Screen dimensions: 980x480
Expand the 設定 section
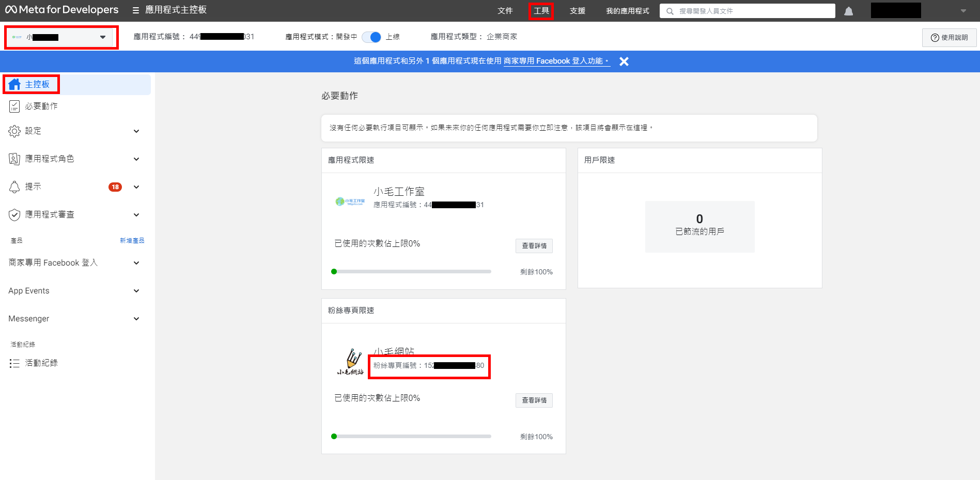coord(136,131)
